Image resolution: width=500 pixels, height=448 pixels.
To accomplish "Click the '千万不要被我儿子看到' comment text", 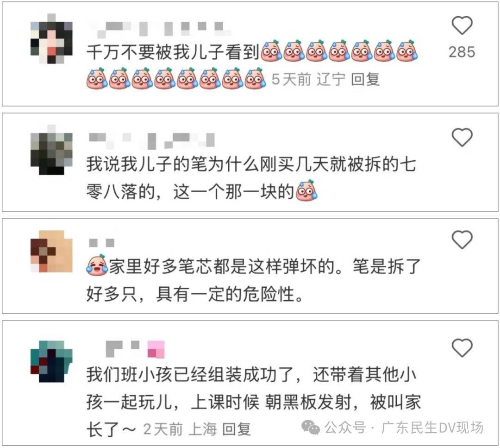I will pyautogui.click(x=173, y=52).
